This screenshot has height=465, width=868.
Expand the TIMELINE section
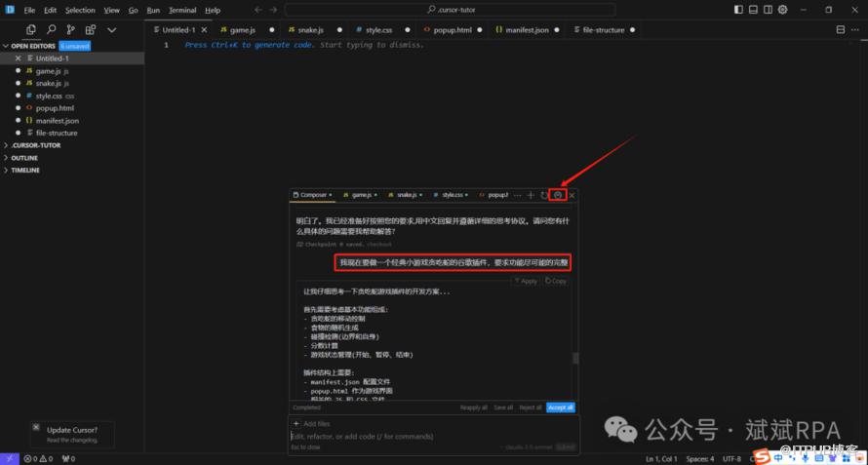coord(25,170)
